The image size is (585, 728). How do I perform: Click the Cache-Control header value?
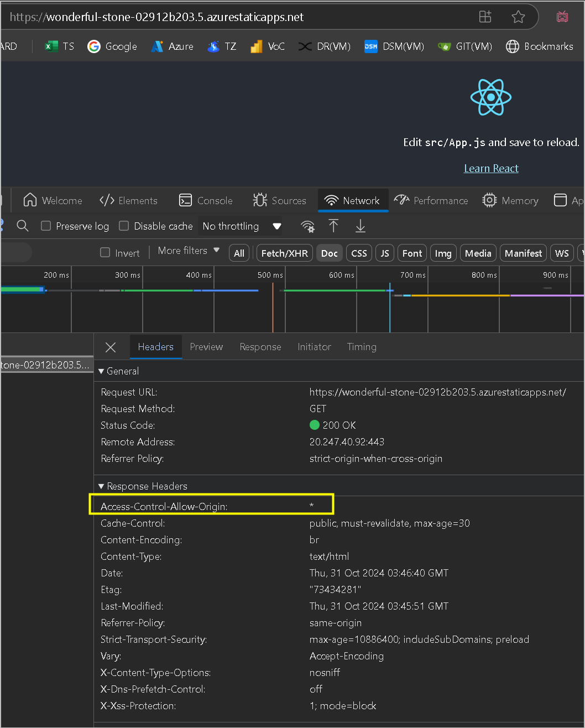point(390,523)
